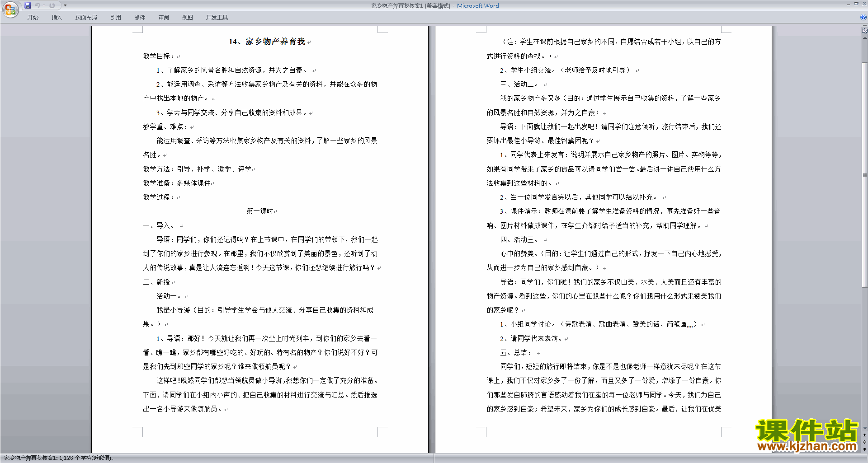Click the line 四、活动三。 on right page

coord(520,239)
